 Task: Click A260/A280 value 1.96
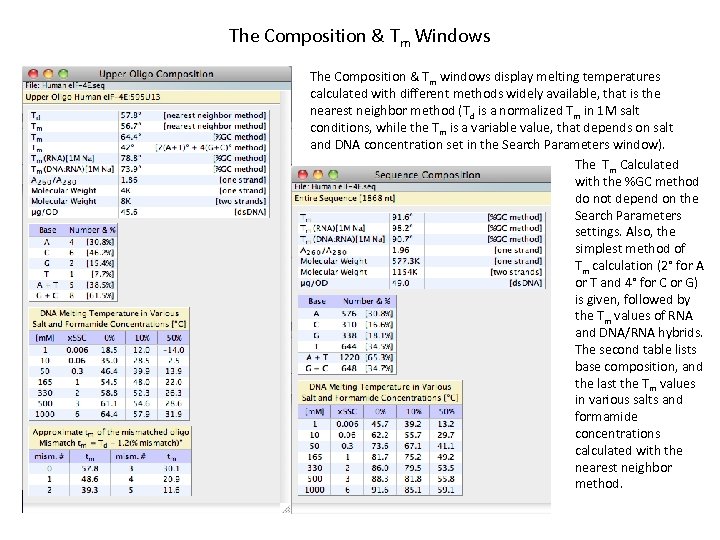(x=401, y=250)
